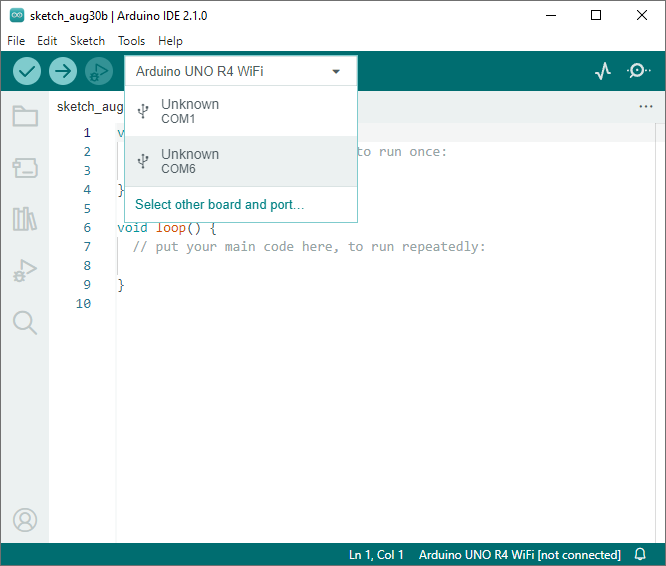The image size is (666, 566).
Task: Open the Search sidebar panel
Action: [x=25, y=323]
